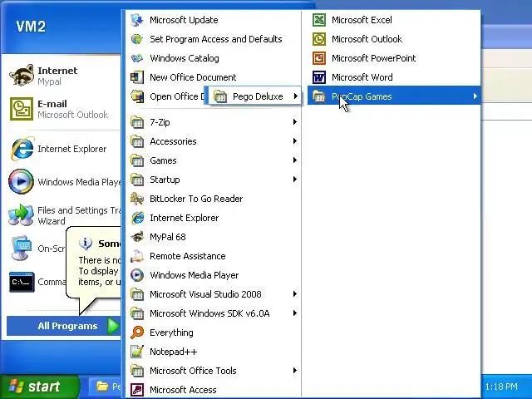The image size is (532, 399).
Task: Expand the 7-Zip submenu arrow
Action: pyautogui.click(x=295, y=122)
